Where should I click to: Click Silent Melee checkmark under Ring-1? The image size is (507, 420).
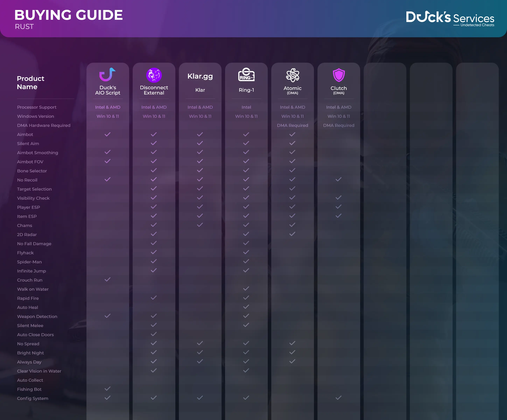(x=246, y=325)
